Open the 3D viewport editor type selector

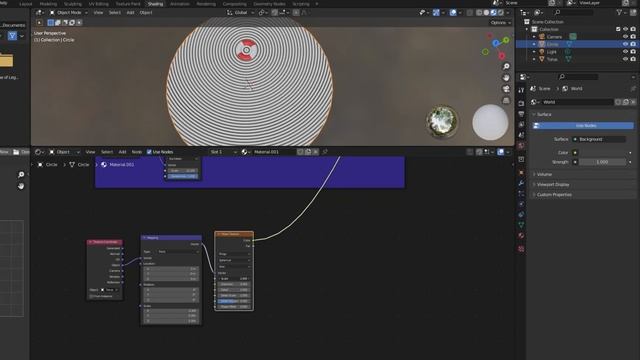[x=40, y=13]
